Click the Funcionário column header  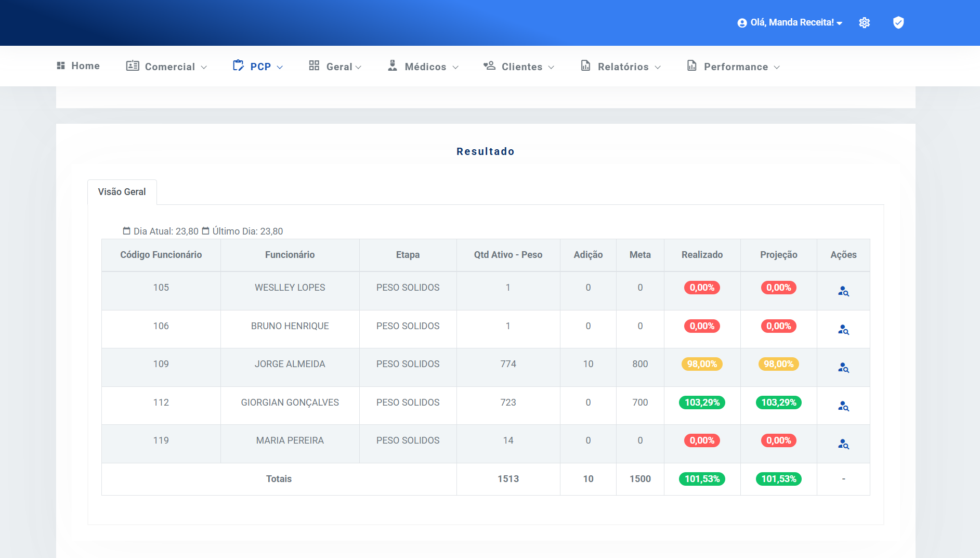290,255
